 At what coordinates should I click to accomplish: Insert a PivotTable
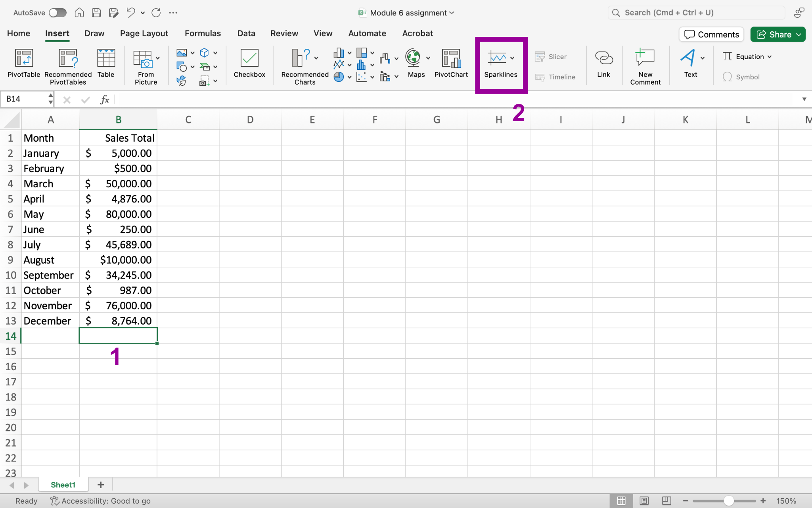(24, 63)
